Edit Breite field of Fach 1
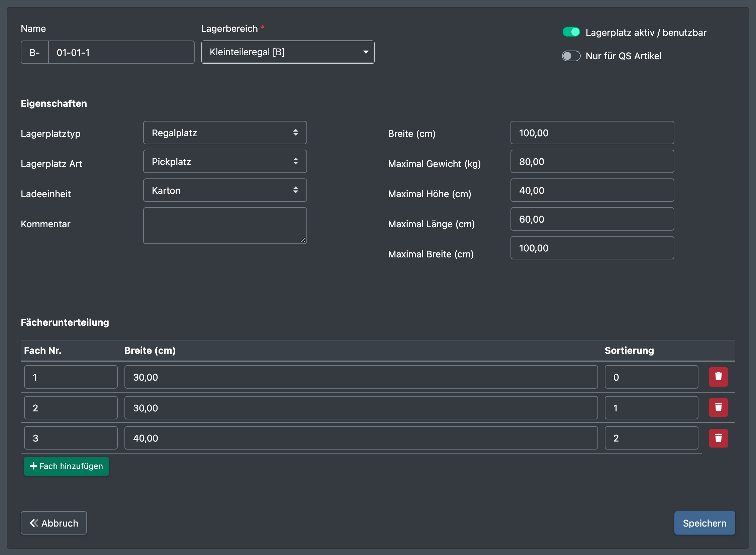756x555 pixels. 361,377
